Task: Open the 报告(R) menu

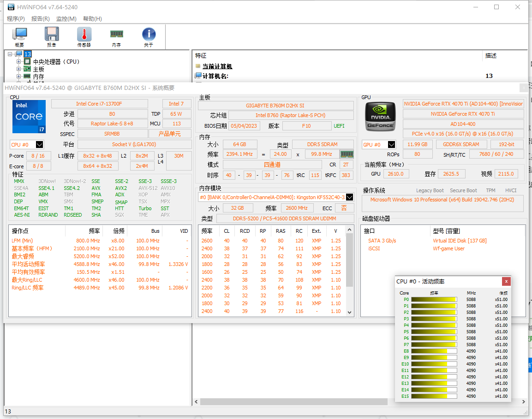Action: [x=41, y=18]
